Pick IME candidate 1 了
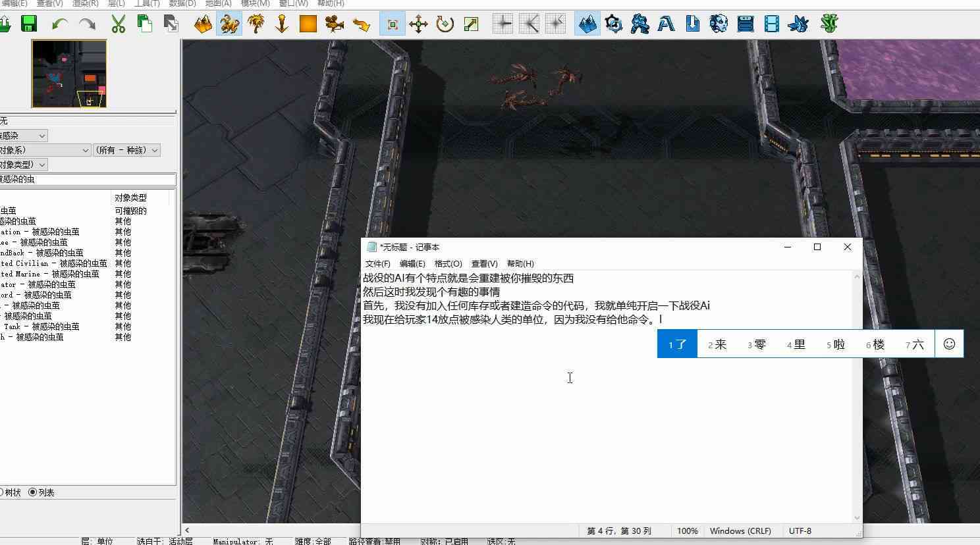 coord(677,344)
